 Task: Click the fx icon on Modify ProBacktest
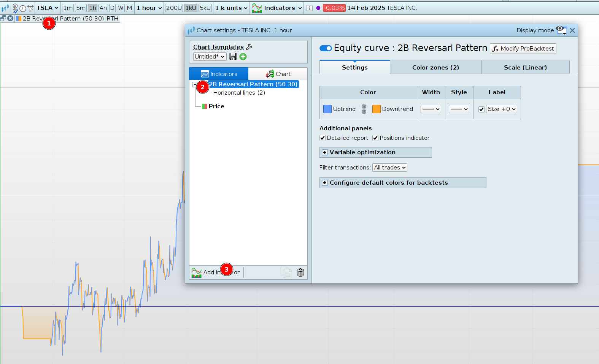(x=496, y=49)
